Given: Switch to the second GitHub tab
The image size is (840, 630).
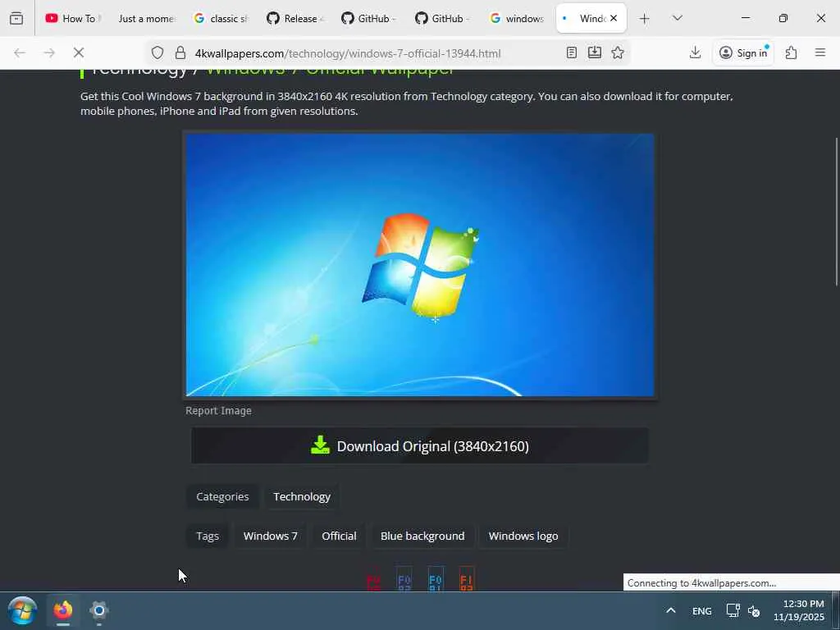Looking at the screenshot, I should (x=369, y=18).
